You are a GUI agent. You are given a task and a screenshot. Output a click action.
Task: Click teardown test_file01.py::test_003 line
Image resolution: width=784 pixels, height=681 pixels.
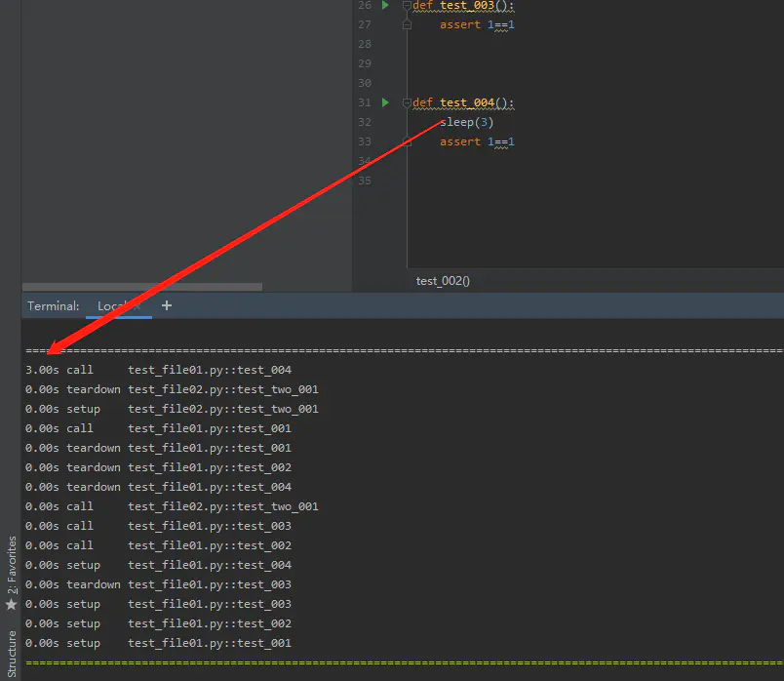pos(159,585)
